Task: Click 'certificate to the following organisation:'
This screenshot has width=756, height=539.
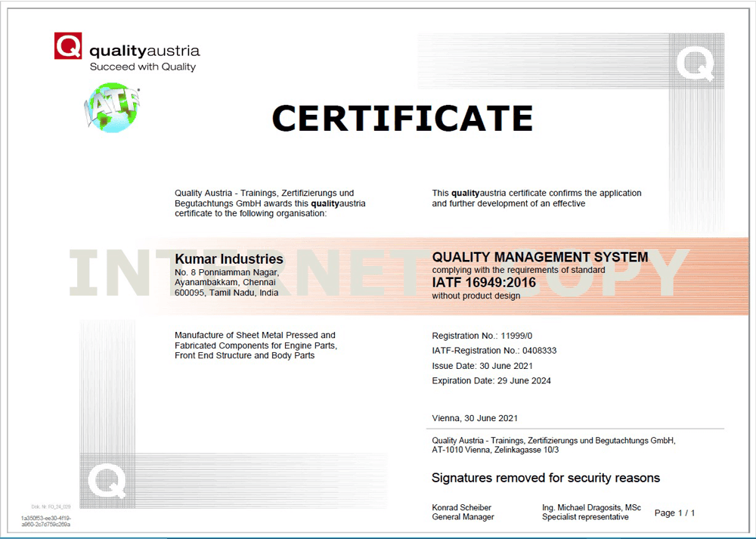Action: click(x=251, y=214)
